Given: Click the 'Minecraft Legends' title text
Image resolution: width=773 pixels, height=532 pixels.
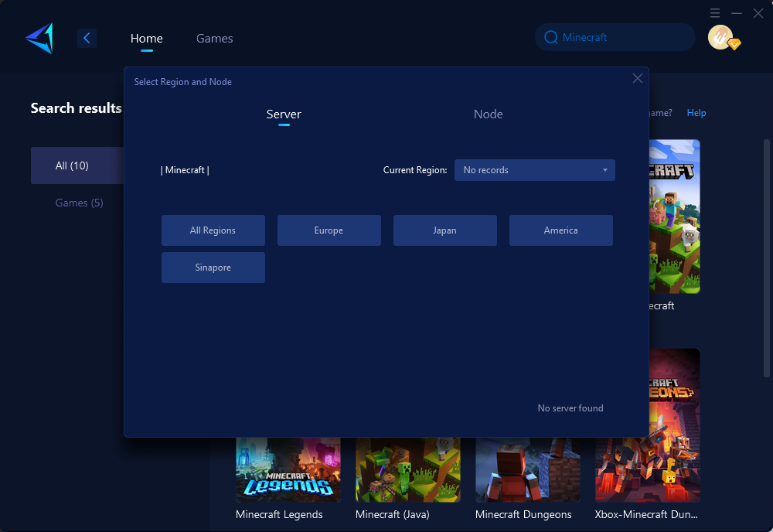Looking at the screenshot, I should pyautogui.click(x=279, y=514).
